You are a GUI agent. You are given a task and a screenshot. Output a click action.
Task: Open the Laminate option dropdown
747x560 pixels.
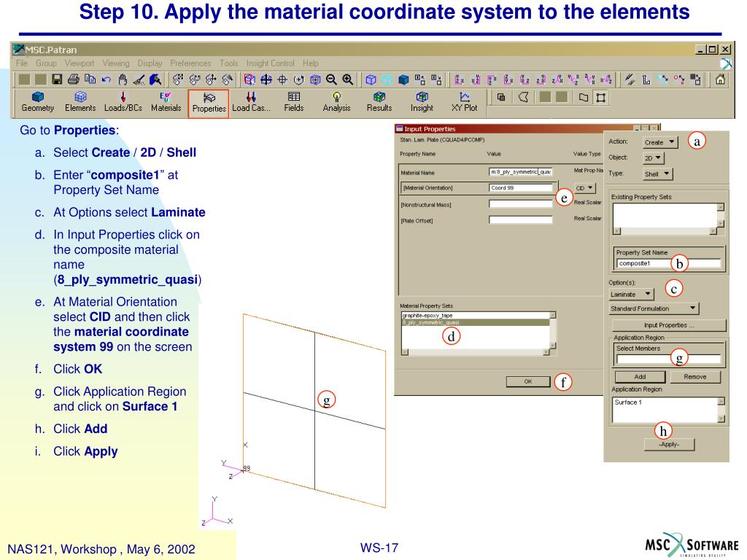[631, 295]
